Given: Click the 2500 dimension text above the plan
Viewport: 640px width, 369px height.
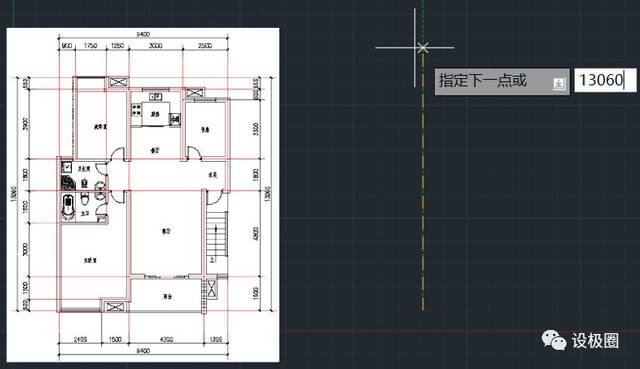Looking at the screenshot, I should [x=205, y=46].
